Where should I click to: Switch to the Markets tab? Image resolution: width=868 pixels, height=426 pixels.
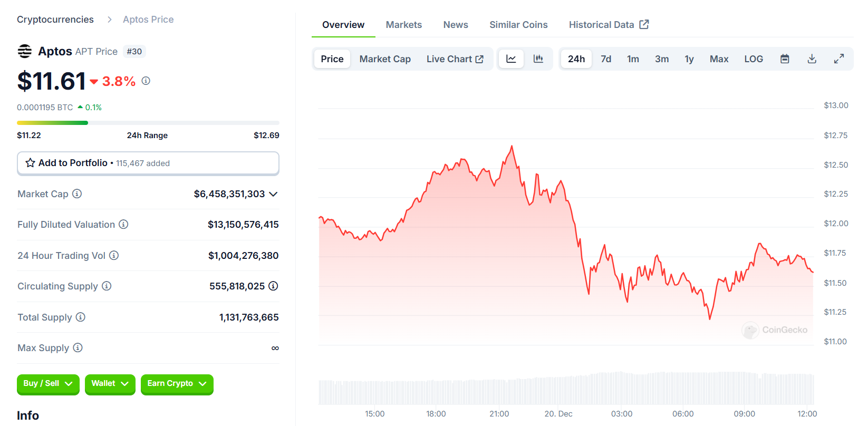404,25
